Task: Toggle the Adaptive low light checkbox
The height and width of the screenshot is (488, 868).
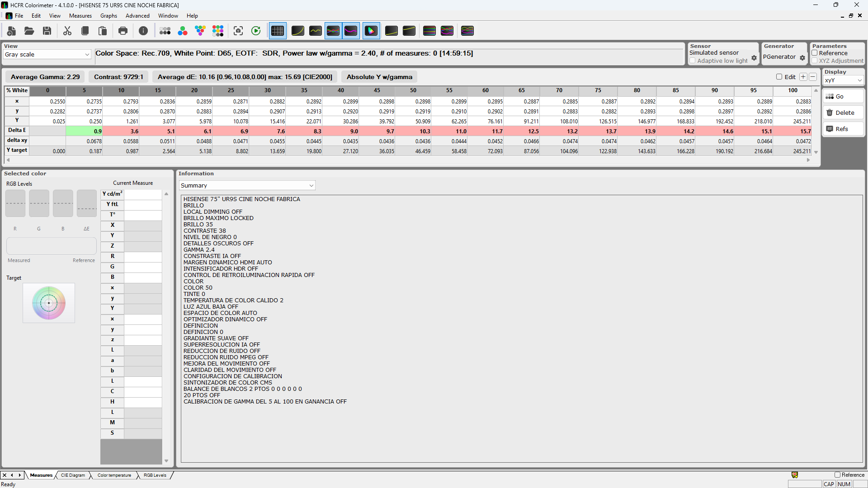Action: 693,61
